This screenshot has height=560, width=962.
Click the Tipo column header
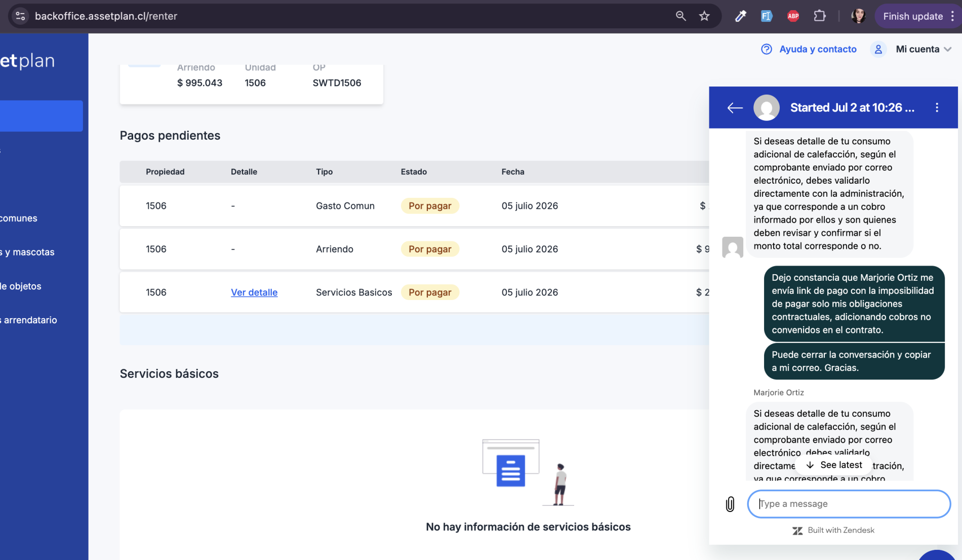click(325, 171)
